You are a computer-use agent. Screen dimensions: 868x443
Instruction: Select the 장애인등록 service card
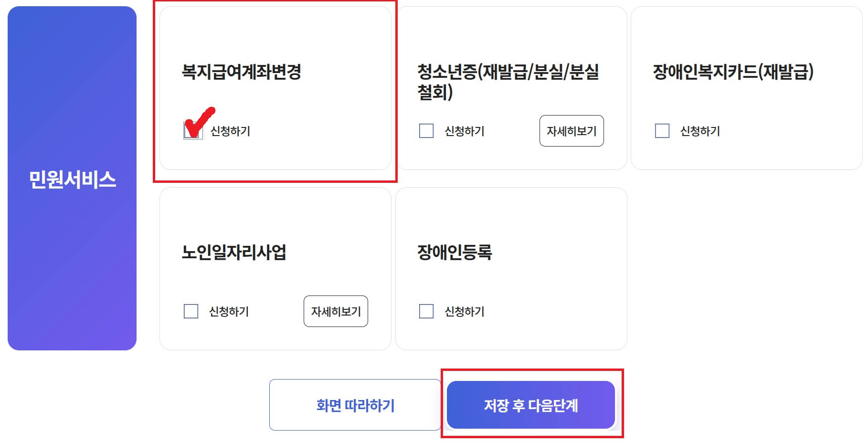coord(511,270)
